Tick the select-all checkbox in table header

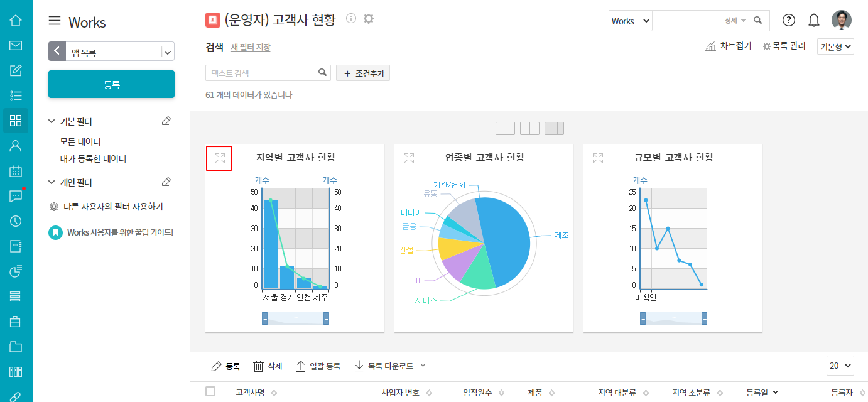tap(210, 391)
